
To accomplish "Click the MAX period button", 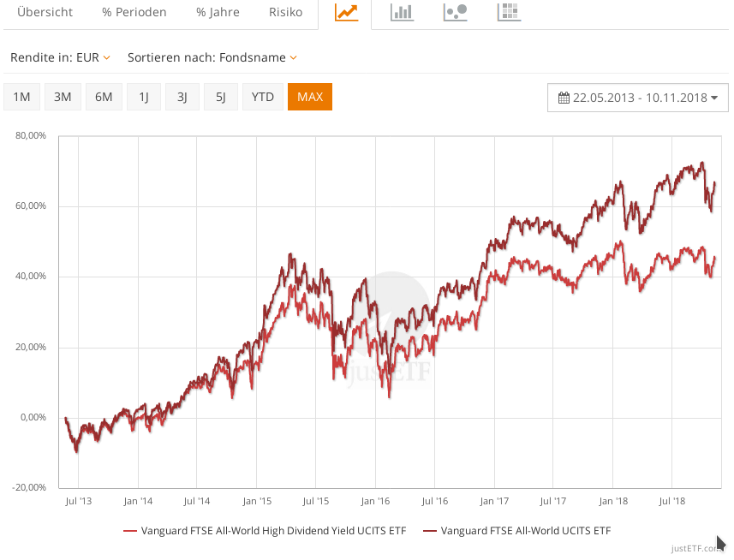I will tap(310, 97).
